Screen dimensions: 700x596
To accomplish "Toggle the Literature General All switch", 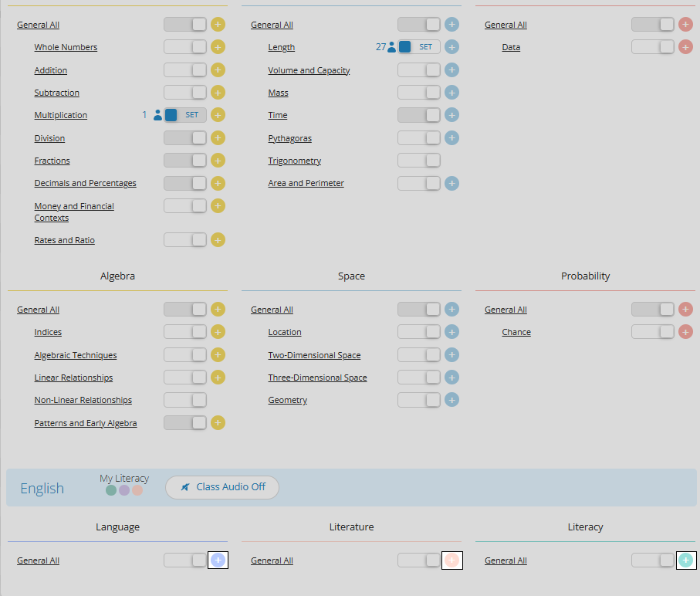I will (419, 560).
